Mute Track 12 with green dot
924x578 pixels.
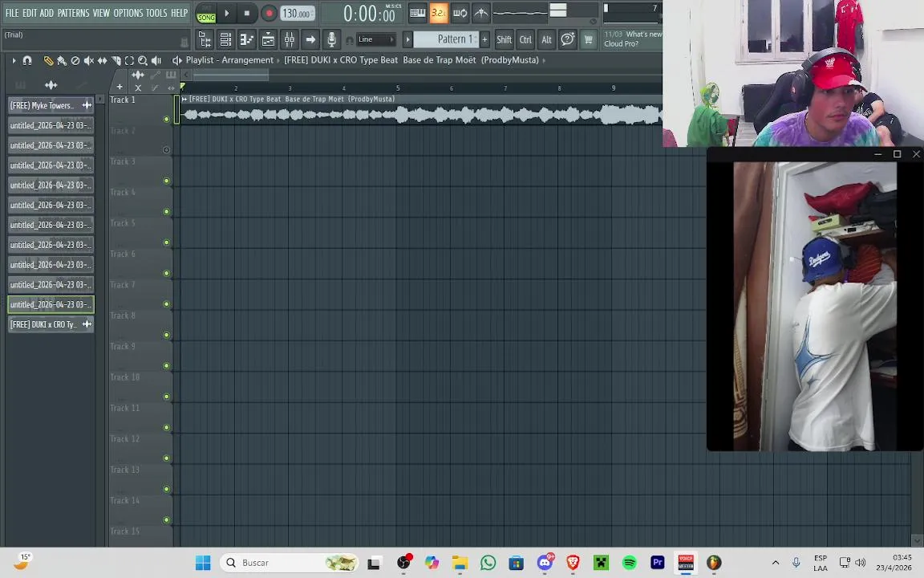click(166, 458)
